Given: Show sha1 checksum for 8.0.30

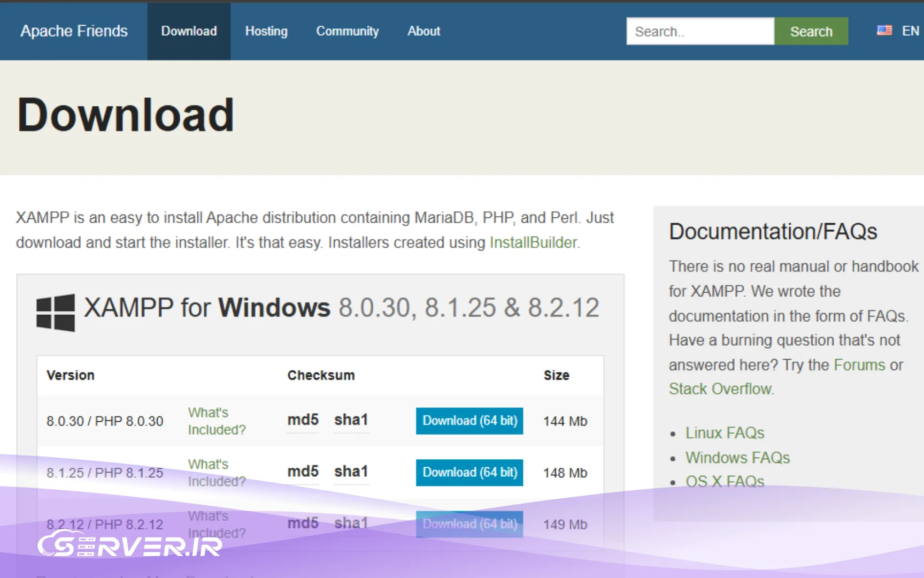Looking at the screenshot, I should (351, 420).
